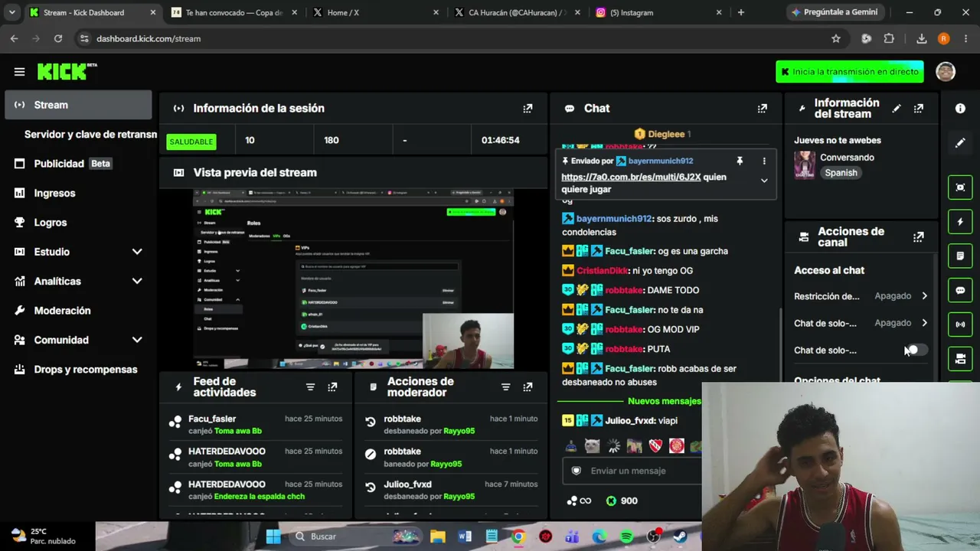The width and height of the screenshot is (980, 551).
Task: Open Publicidad Beta section
Action: 78,164
